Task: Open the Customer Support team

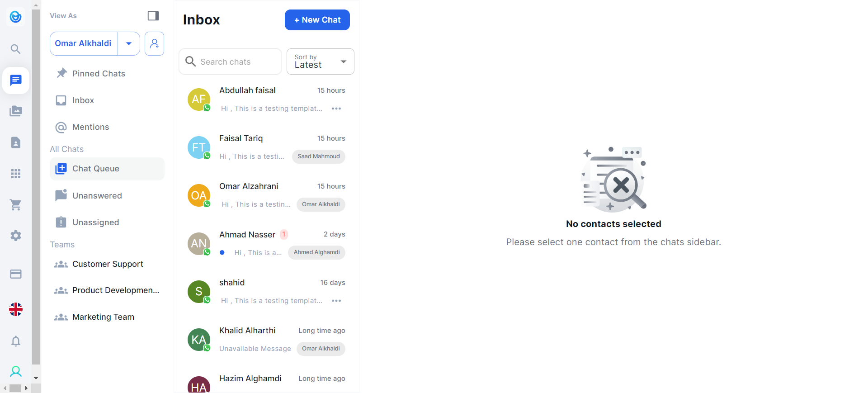Action: click(107, 264)
